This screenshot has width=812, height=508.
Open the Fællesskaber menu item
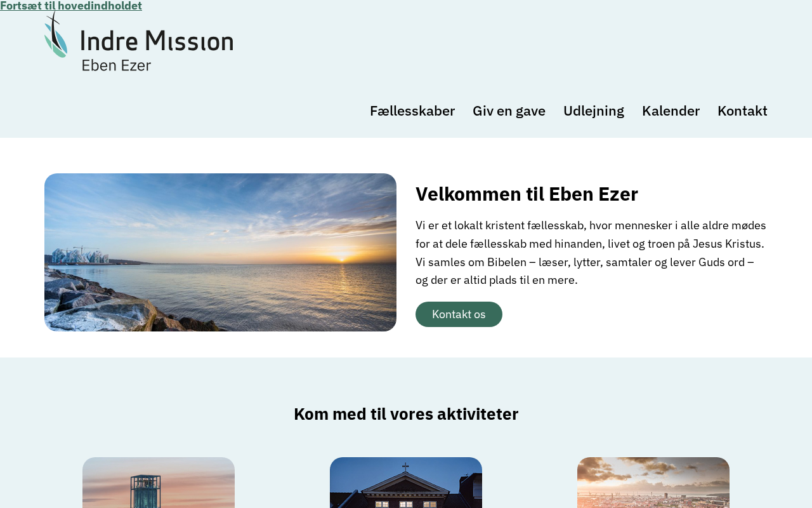412,110
